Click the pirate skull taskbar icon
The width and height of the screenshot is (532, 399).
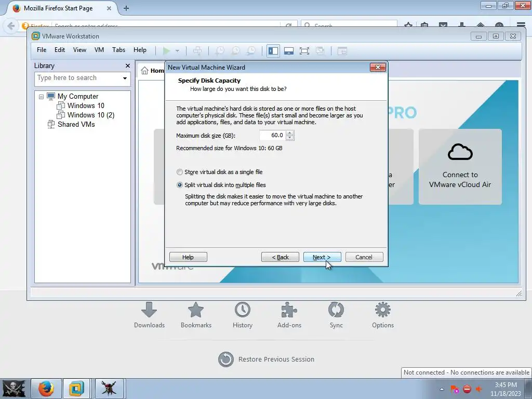(x=109, y=389)
